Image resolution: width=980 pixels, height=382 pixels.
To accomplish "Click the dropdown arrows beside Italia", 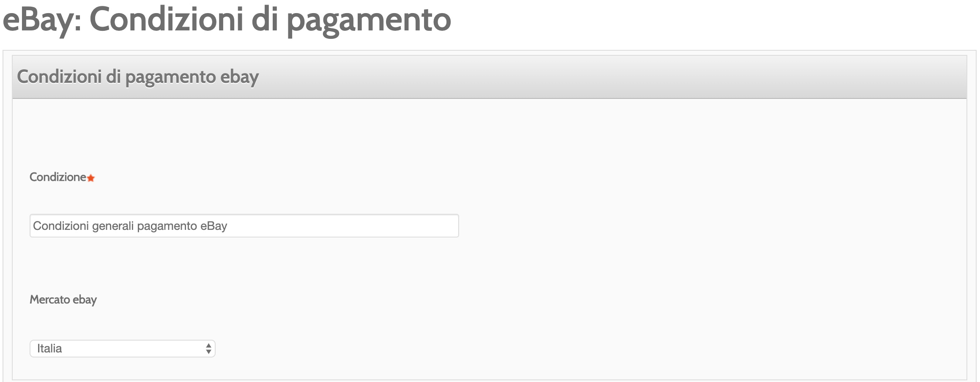I will 208,349.
